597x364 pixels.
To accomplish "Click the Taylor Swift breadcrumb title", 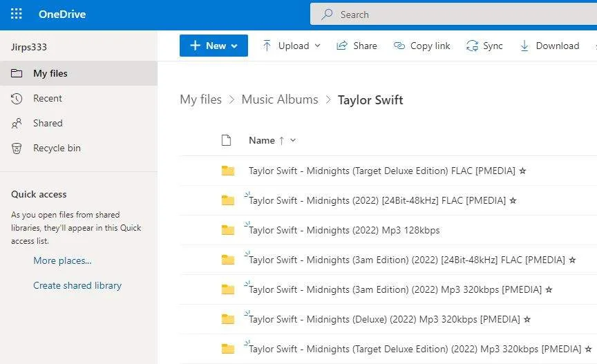I will pyautogui.click(x=370, y=99).
